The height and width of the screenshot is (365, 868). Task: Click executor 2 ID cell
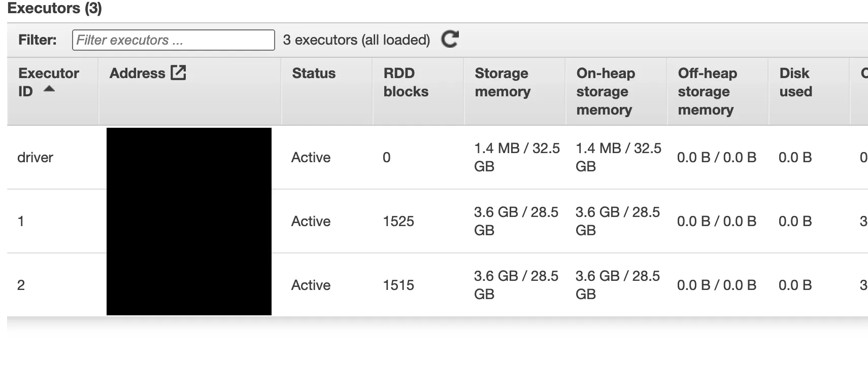pos(21,285)
